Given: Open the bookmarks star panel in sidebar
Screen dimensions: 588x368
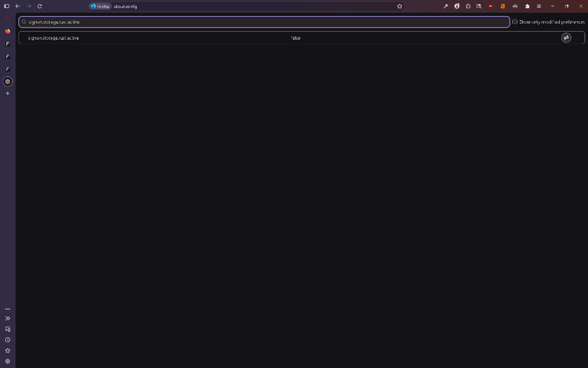Looking at the screenshot, I should point(7,350).
